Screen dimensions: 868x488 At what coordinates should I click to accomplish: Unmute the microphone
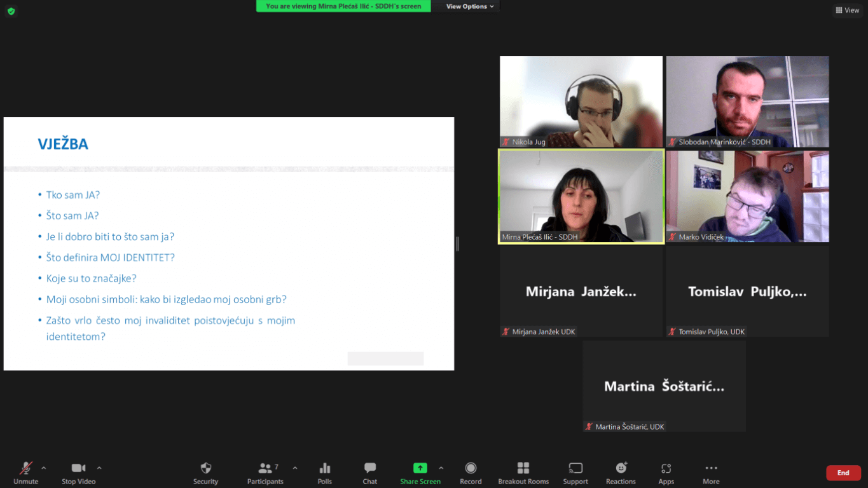[x=25, y=469]
